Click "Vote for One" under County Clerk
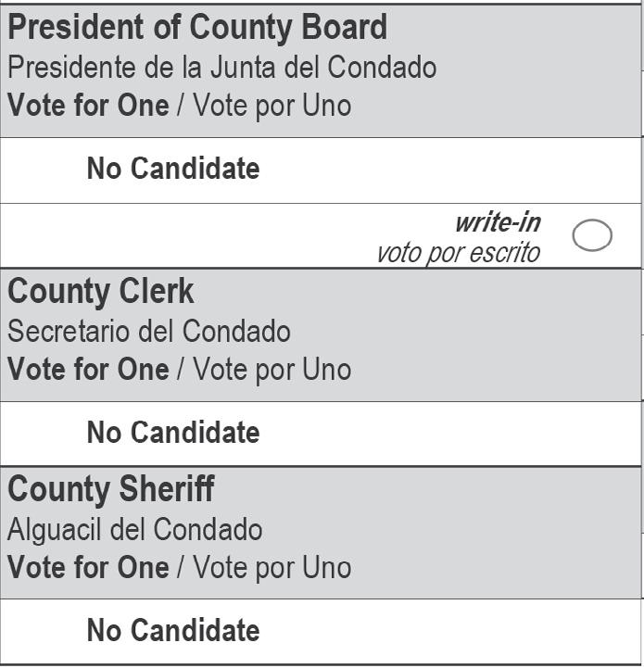The image size is (644, 668). tap(88, 369)
